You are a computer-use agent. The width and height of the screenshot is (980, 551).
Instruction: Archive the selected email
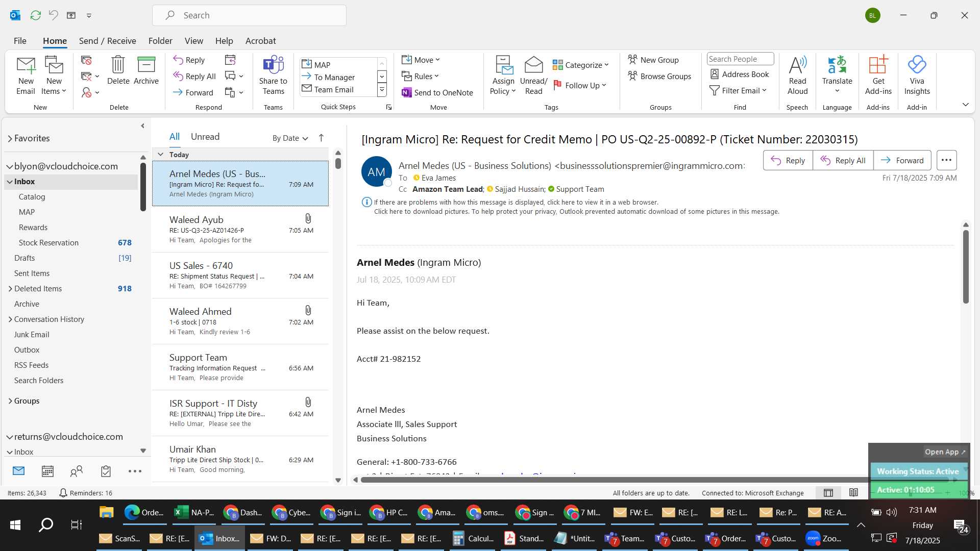pos(146,70)
